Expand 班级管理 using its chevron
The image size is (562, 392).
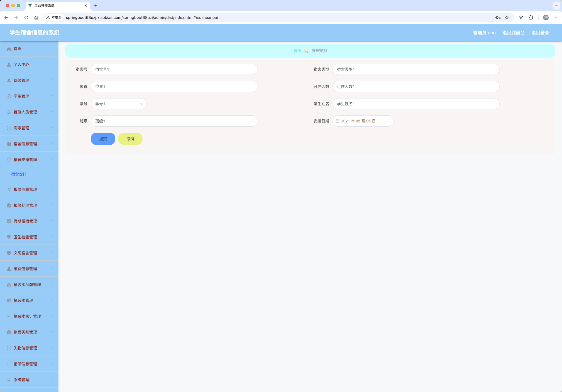tap(52, 80)
